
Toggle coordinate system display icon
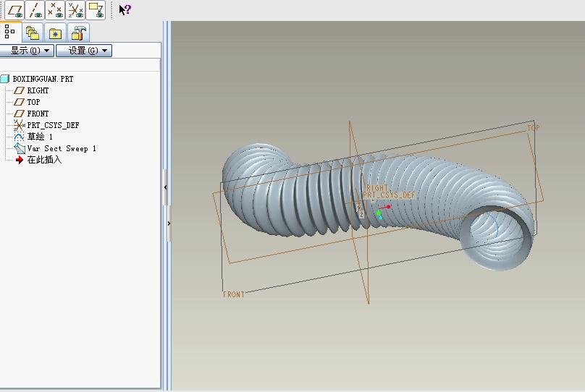pyautogui.click(x=75, y=10)
